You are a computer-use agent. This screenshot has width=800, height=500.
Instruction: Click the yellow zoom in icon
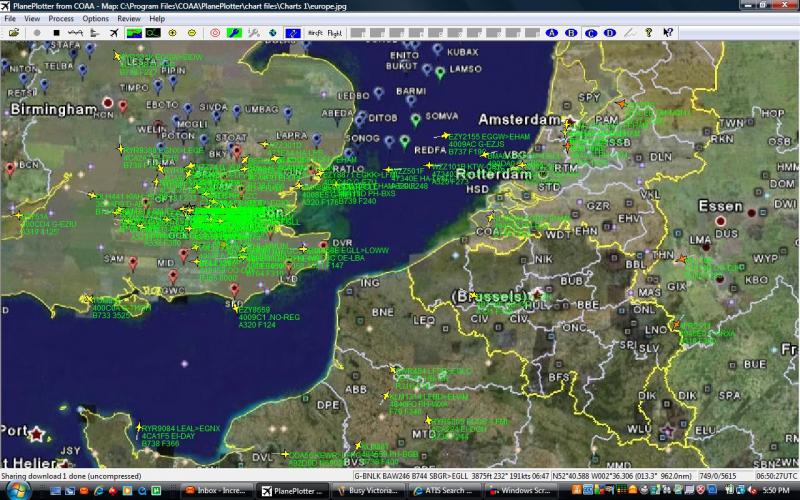point(172,33)
